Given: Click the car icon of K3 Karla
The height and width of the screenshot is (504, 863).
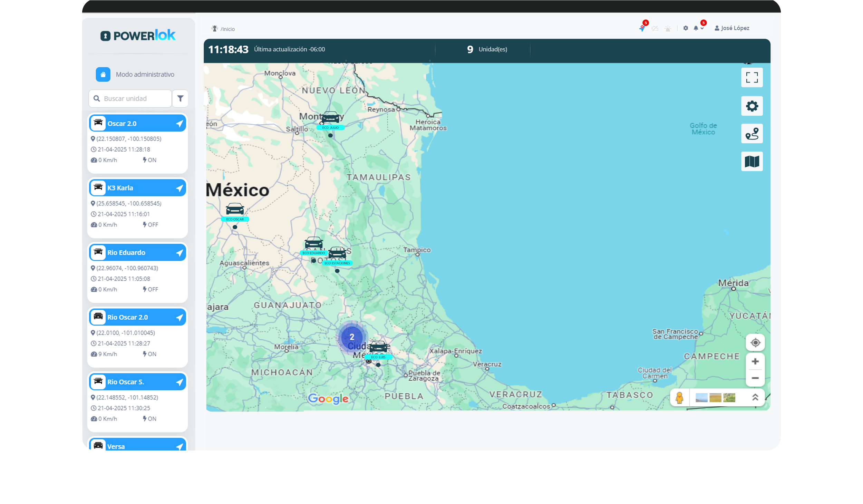Looking at the screenshot, I should click(x=98, y=187).
